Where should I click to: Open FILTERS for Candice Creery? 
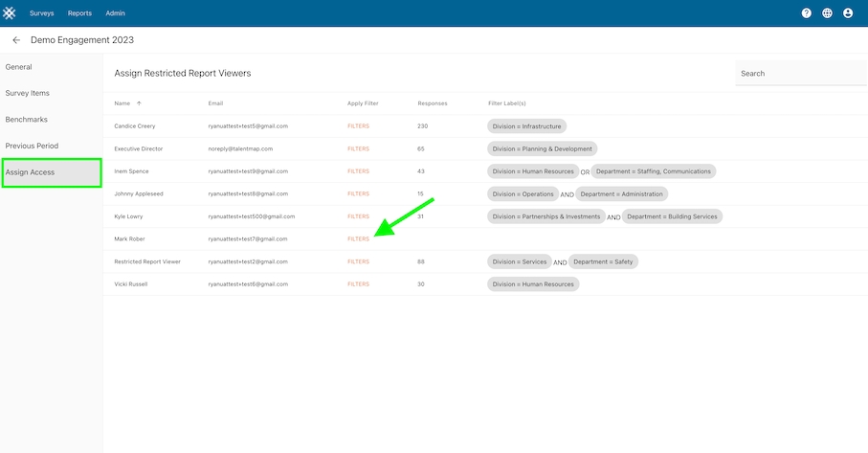[x=358, y=125]
